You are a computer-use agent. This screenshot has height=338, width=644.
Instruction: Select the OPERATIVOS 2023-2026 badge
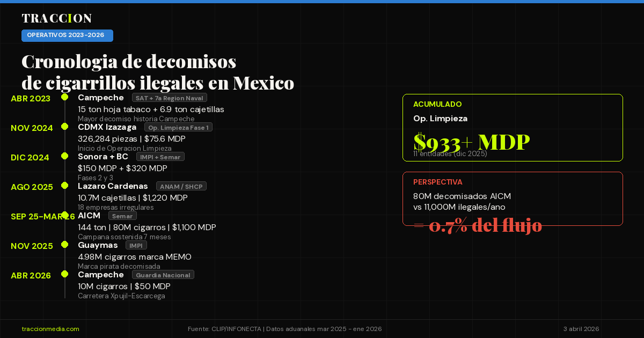pyautogui.click(x=67, y=35)
